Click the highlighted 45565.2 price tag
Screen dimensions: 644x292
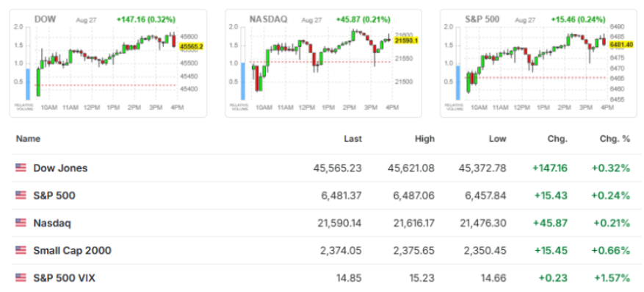191,47
